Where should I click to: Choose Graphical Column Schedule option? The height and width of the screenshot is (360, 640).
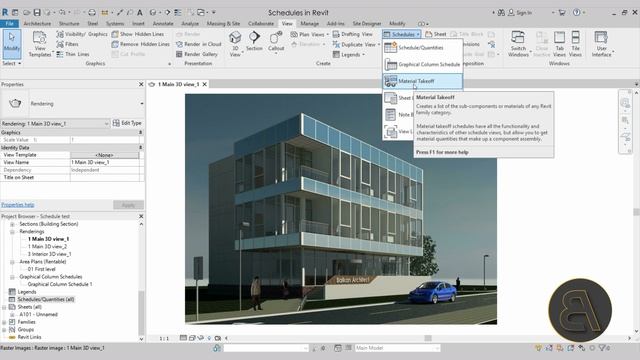[x=422, y=64]
